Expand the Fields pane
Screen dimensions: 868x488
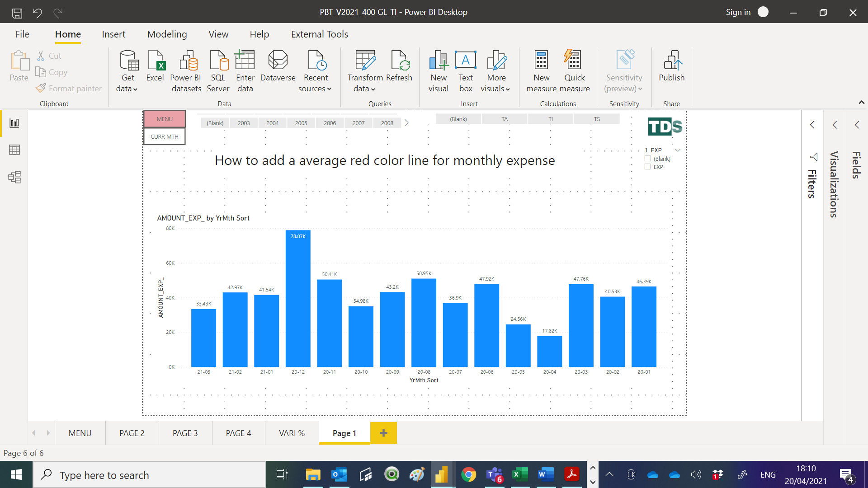pyautogui.click(x=857, y=125)
